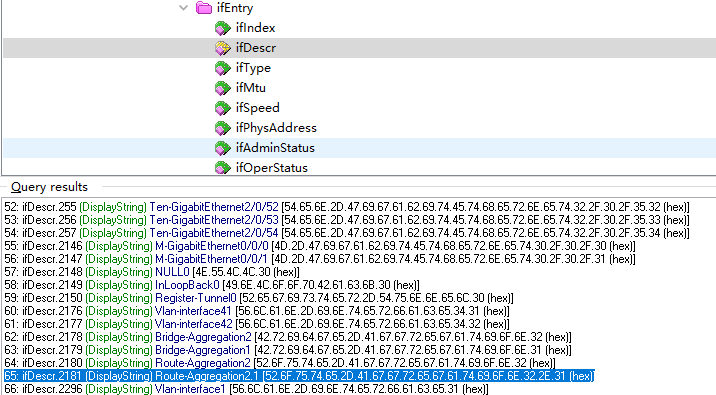The image size is (716, 395).
Task: Click the ifSpeed node icon
Action: click(222, 108)
